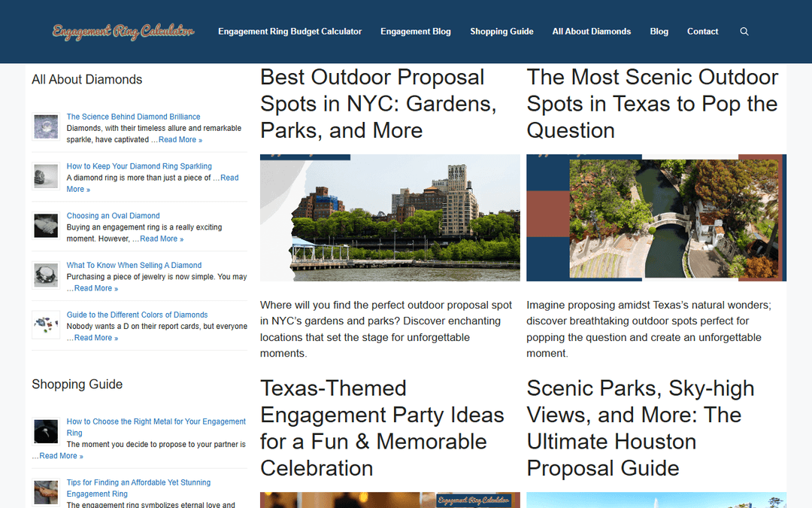
Task: Click Read More under Colors of Diamonds excerpt
Action: (95, 338)
